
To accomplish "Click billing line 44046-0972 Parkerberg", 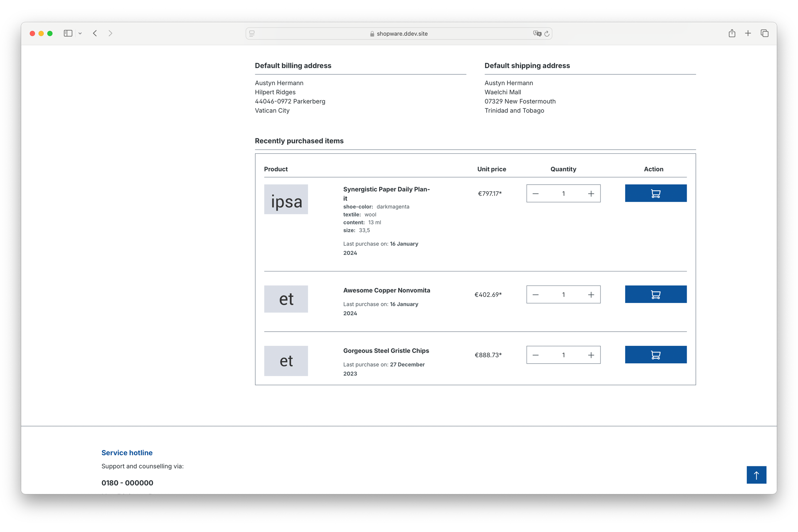I will coord(290,101).
